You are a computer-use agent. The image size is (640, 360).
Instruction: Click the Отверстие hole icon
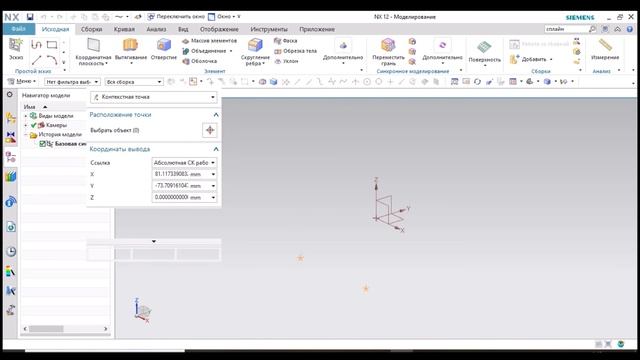pos(164,45)
